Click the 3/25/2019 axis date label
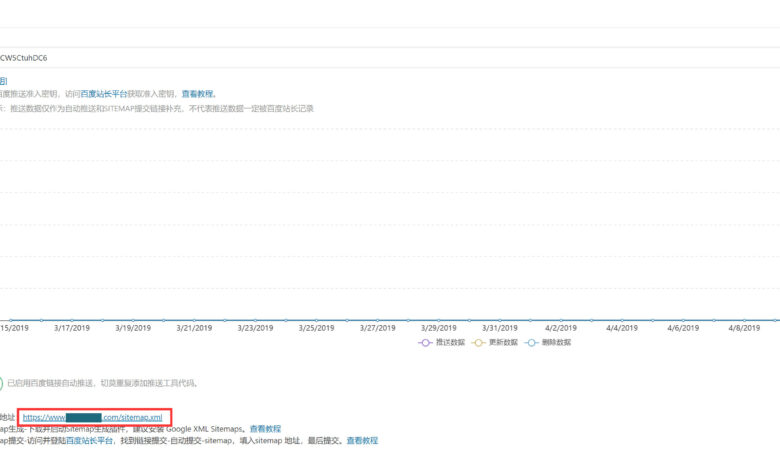Image resolution: width=780 pixels, height=460 pixels. point(316,328)
